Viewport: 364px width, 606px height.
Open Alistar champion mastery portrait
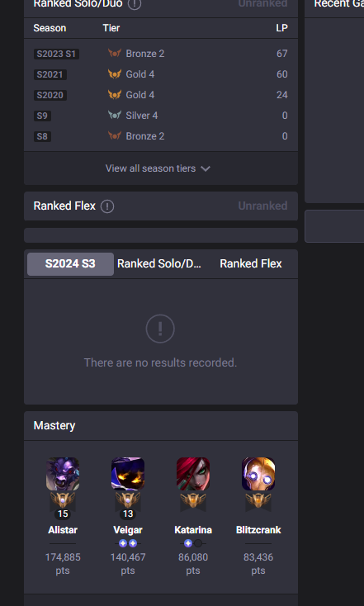[63, 474]
